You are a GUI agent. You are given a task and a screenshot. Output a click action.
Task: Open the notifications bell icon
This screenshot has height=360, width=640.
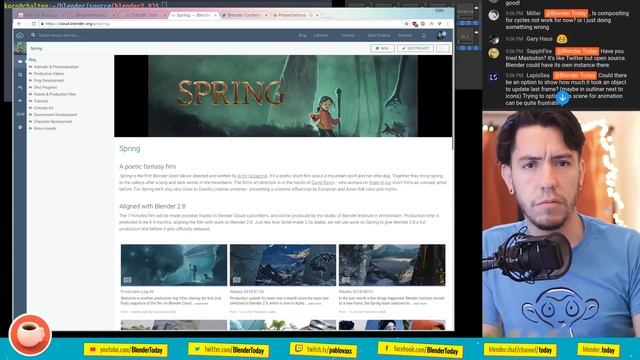click(424, 36)
